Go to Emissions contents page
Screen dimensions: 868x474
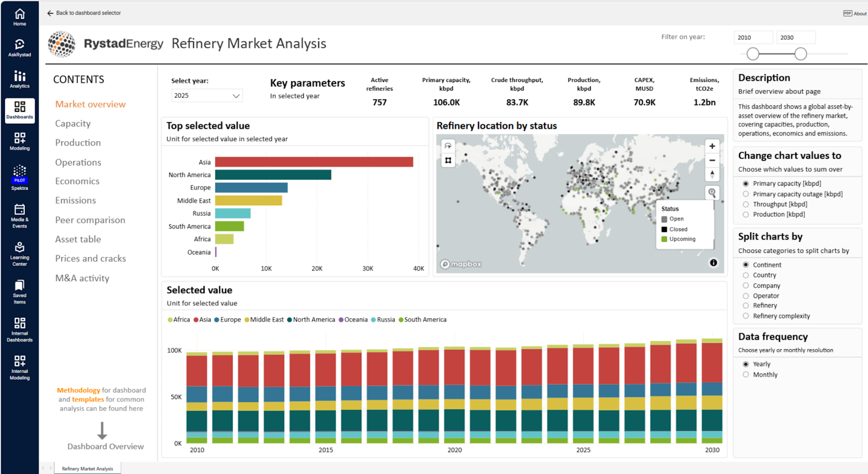click(75, 200)
